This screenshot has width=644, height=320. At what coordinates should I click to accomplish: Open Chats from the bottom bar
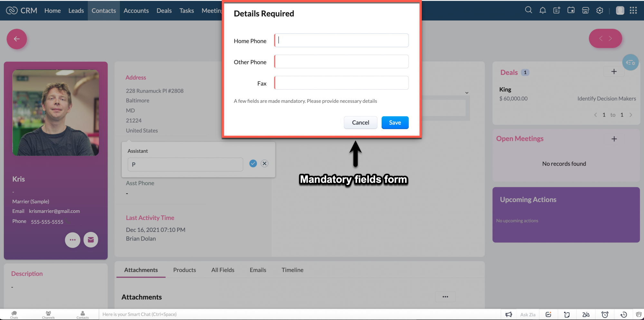click(14, 314)
